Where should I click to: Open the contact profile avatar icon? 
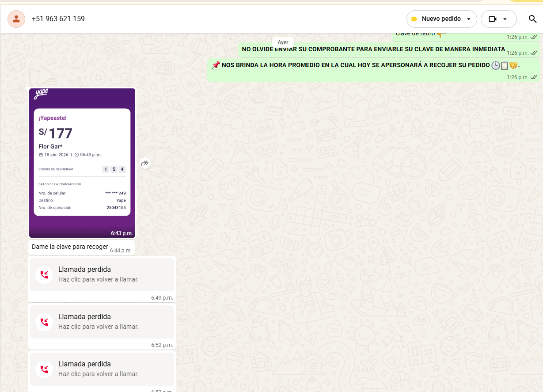16,19
